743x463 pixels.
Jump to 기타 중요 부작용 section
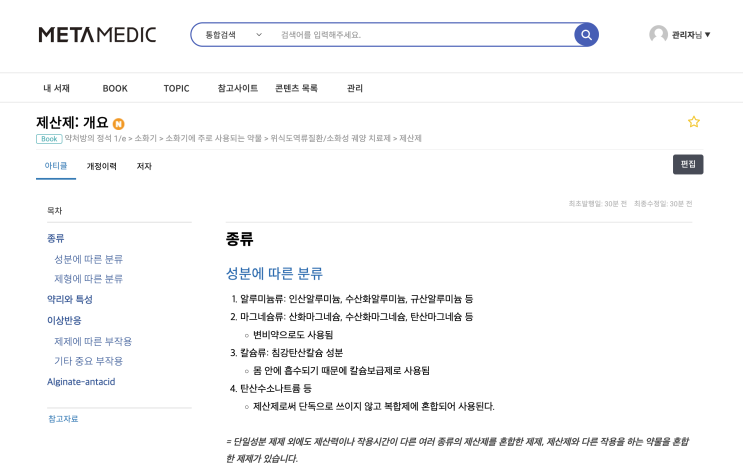click(88, 361)
